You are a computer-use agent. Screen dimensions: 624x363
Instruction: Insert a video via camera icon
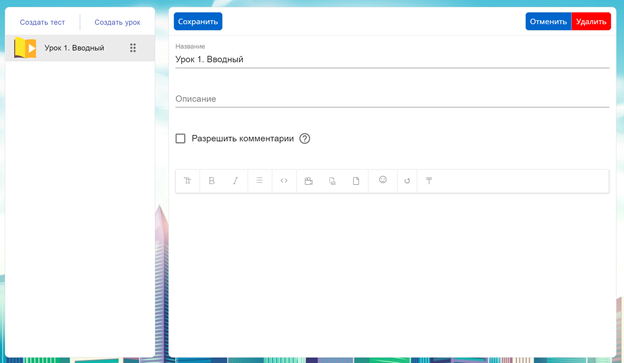tap(308, 181)
